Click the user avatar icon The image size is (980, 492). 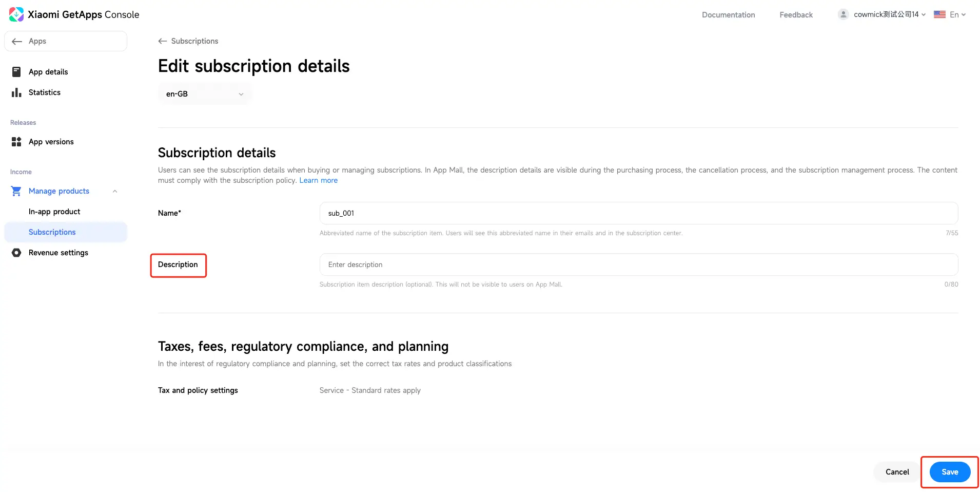843,14
